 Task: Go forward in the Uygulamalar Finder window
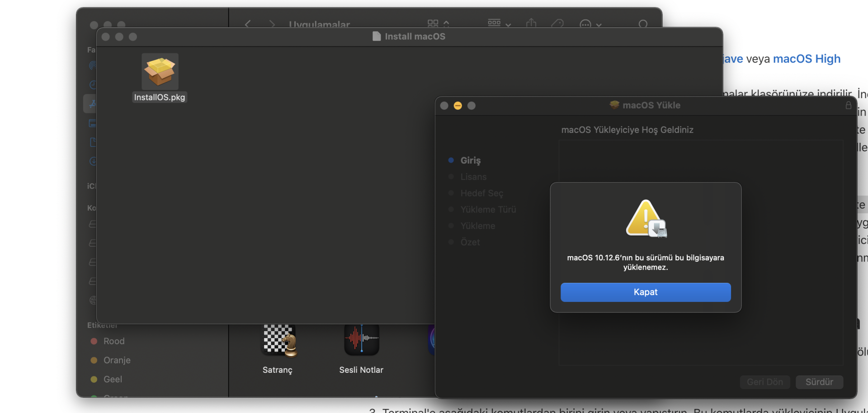tap(272, 23)
